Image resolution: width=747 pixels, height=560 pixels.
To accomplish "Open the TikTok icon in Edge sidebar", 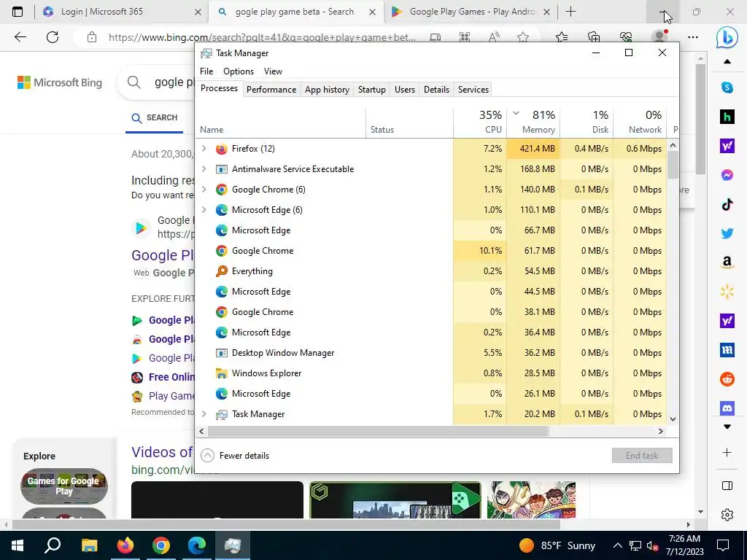I will (727, 205).
